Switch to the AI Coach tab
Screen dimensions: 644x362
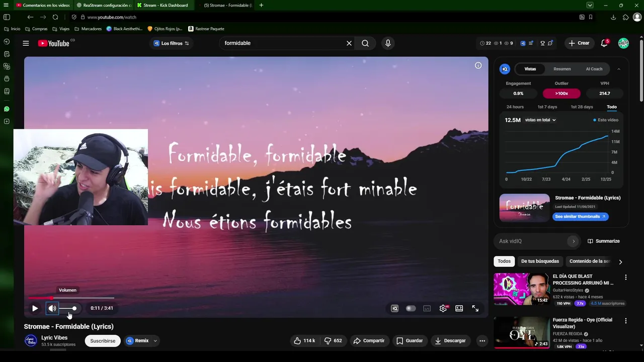point(594,69)
